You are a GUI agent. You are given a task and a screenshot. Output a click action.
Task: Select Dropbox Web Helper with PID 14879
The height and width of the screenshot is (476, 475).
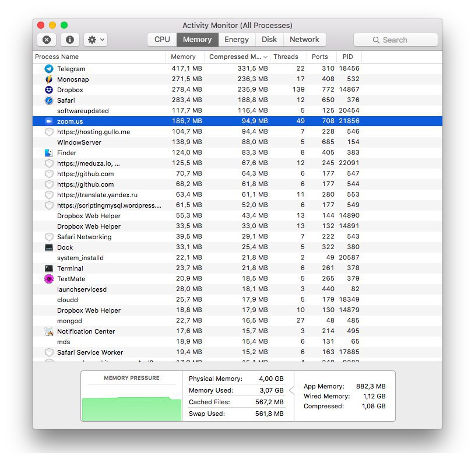tap(237, 310)
